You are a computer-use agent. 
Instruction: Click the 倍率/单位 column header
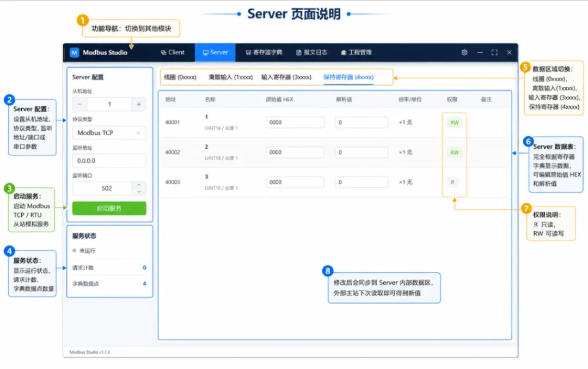[410, 100]
